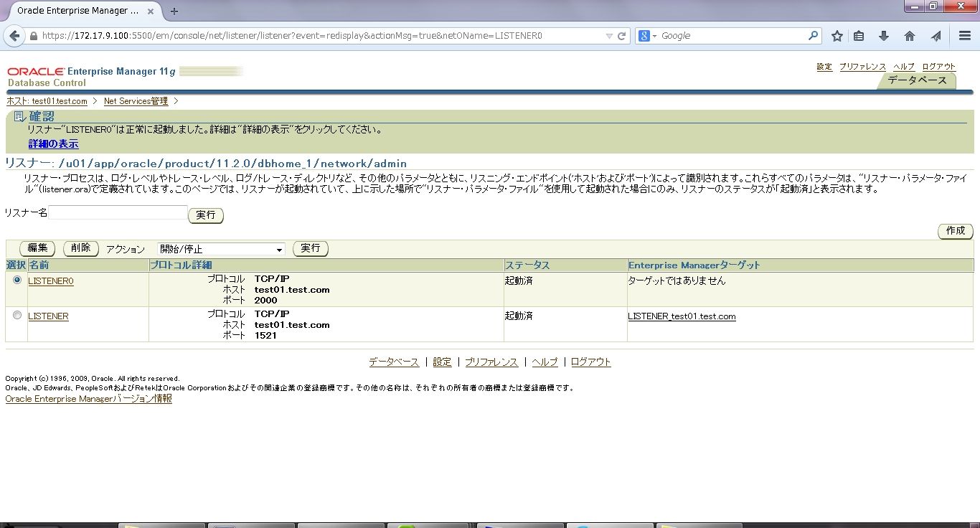Click the 確認 heading text
980x528 pixels.
(x=42, y=116)
